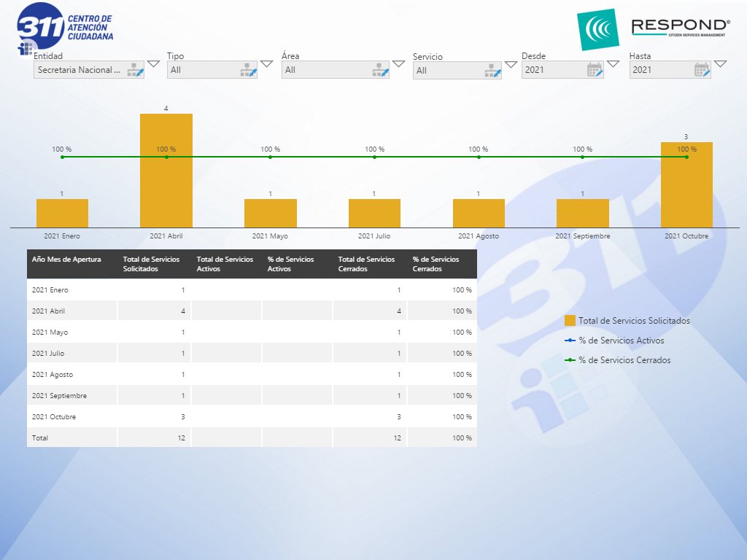Select the 2021 Mayo bar in chart

[x=271, y=214]
